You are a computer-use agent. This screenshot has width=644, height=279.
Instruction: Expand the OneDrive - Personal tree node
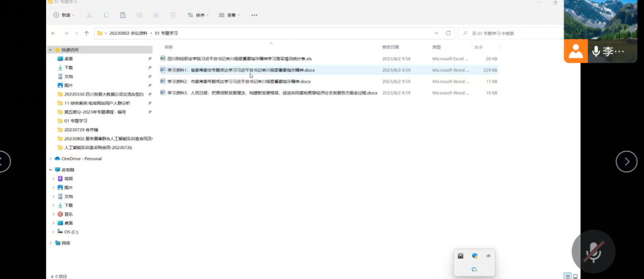pyautogui.click(x=50, y=159)
